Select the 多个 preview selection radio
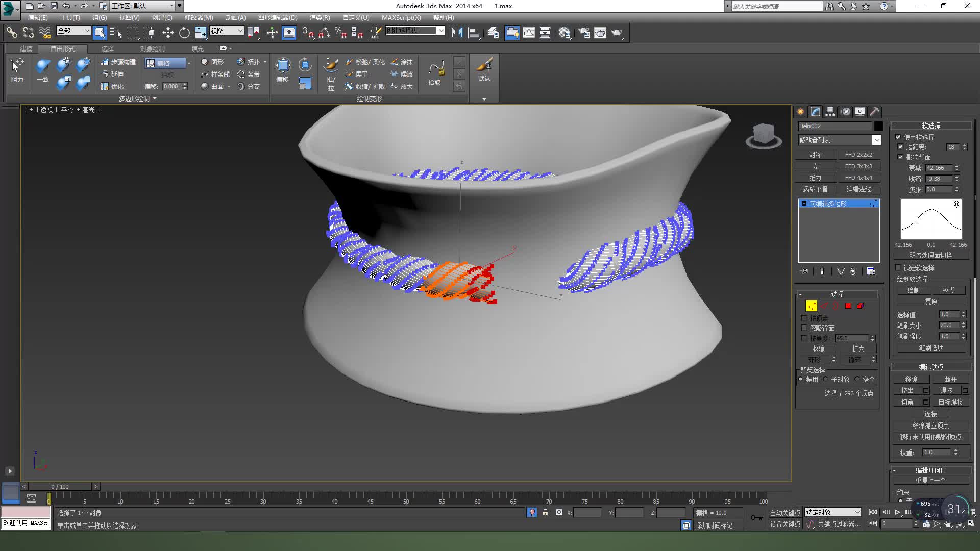The image size is (980, 551). click(x=857, y=379)
